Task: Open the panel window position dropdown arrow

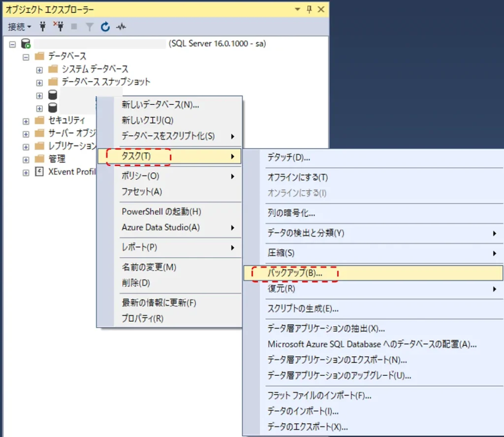Action: (x=297, y=9)
